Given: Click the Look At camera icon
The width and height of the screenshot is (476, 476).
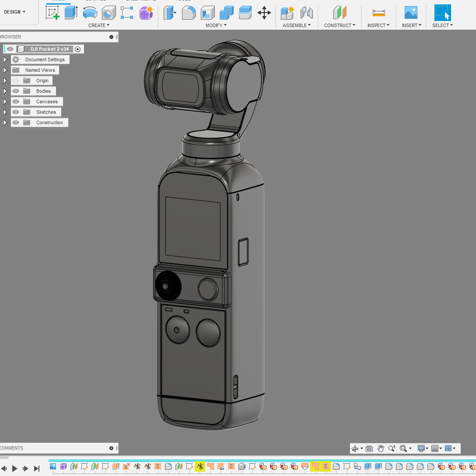Looking at the screenshot, I should [369, 448].
